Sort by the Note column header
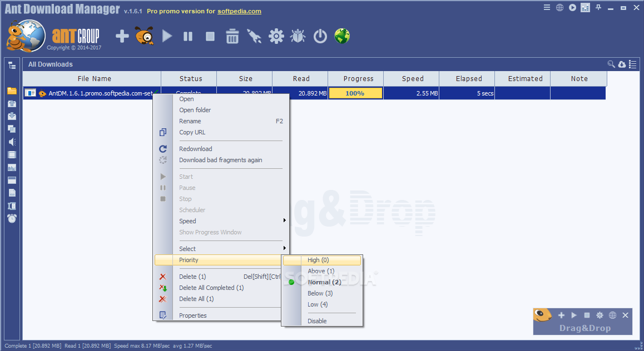Image resolution: width=644 pixels, height=351 pixels. point(579,79)
